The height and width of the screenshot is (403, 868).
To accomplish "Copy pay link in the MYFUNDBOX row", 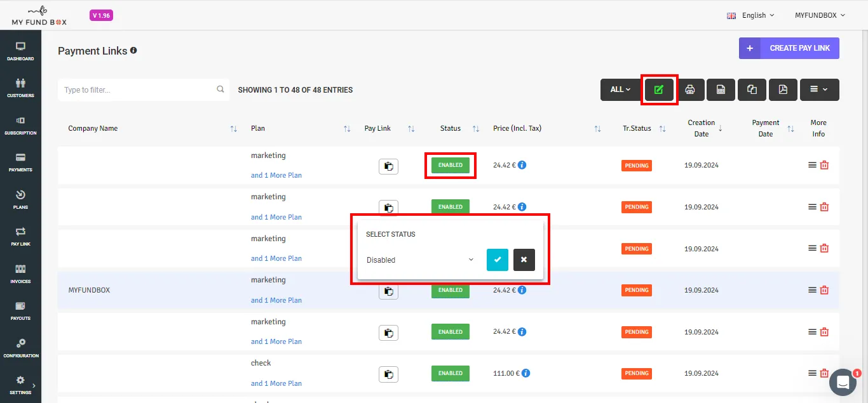I will click(x=389, y=291).
